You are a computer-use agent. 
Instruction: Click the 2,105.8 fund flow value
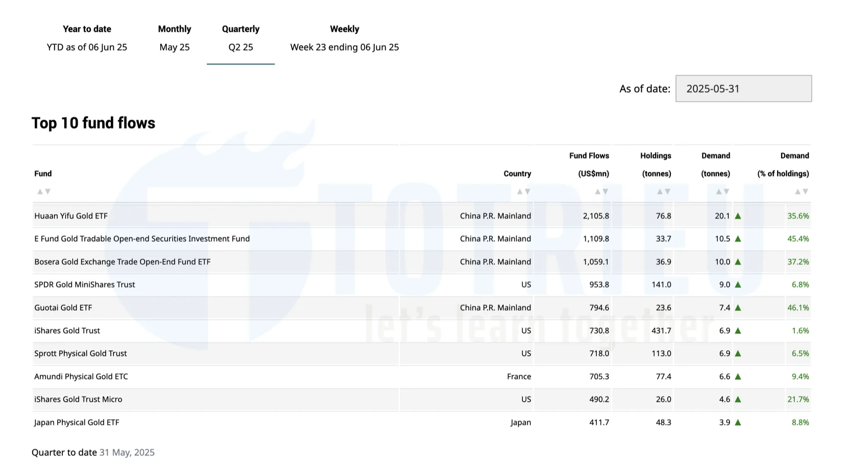(596, 216)
